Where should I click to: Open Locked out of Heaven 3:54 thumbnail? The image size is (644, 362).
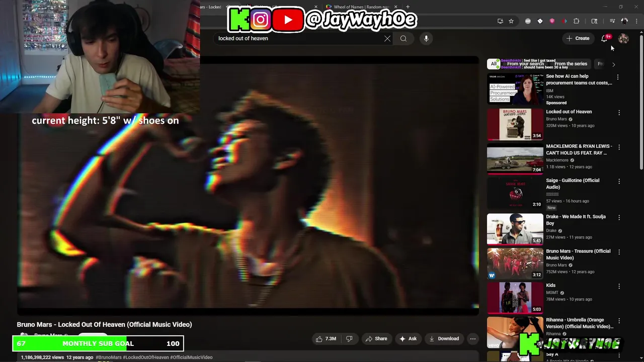coord(515,124)
